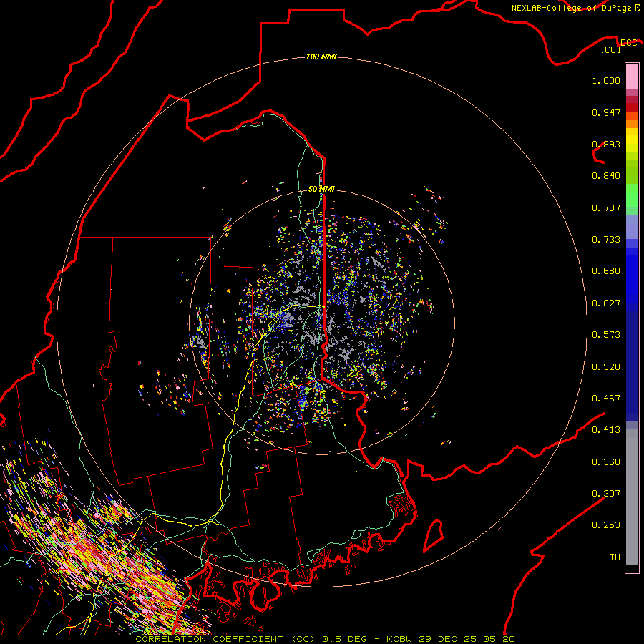Select the 0.733 scale value

[x=606, y=240]
